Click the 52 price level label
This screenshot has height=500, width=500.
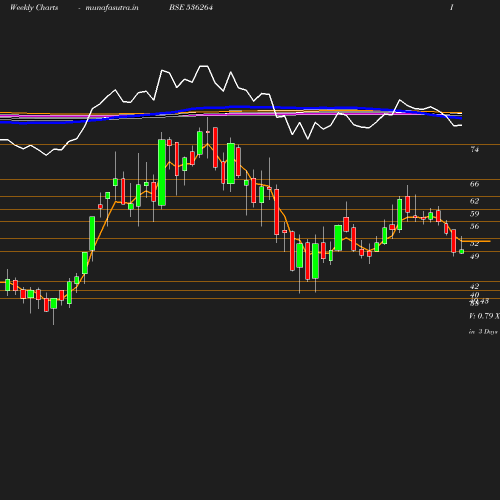474,244
